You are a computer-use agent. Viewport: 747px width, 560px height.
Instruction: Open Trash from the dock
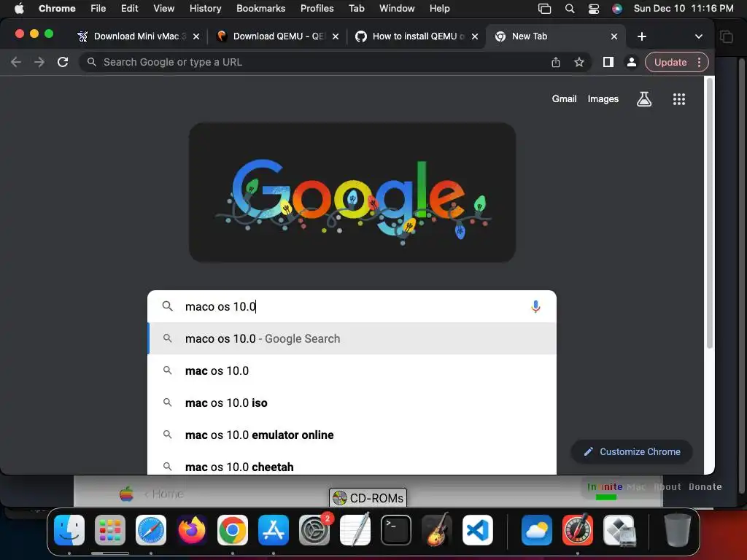click(x=678, y=530)
